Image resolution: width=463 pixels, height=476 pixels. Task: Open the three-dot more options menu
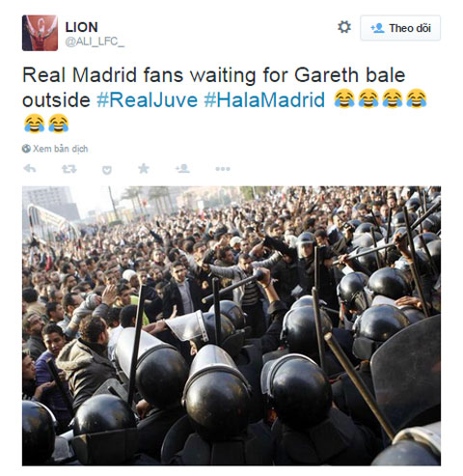pos(223,169)
